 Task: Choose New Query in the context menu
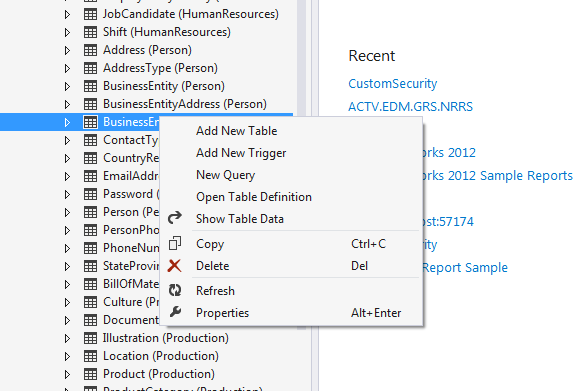[x=225, y=175]
